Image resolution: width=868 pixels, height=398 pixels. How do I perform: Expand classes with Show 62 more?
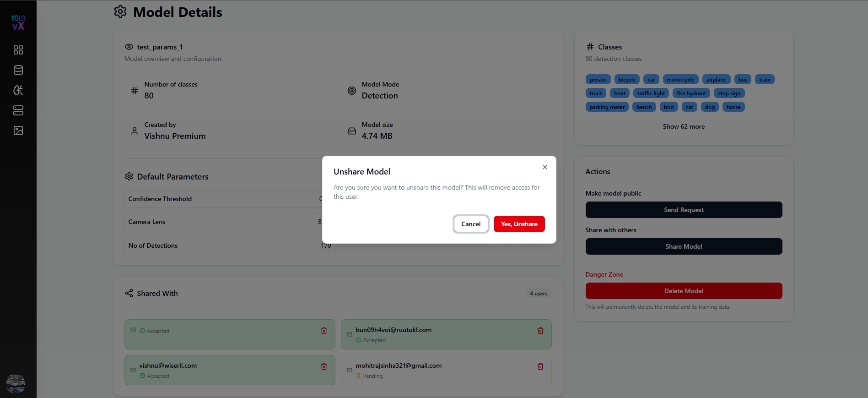click(684, 126)
